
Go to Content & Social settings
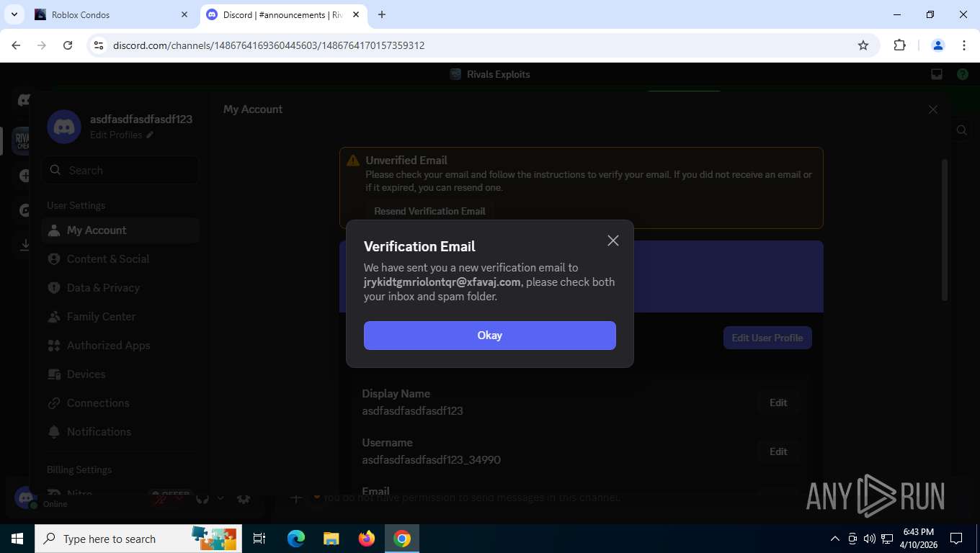[121, 259]
